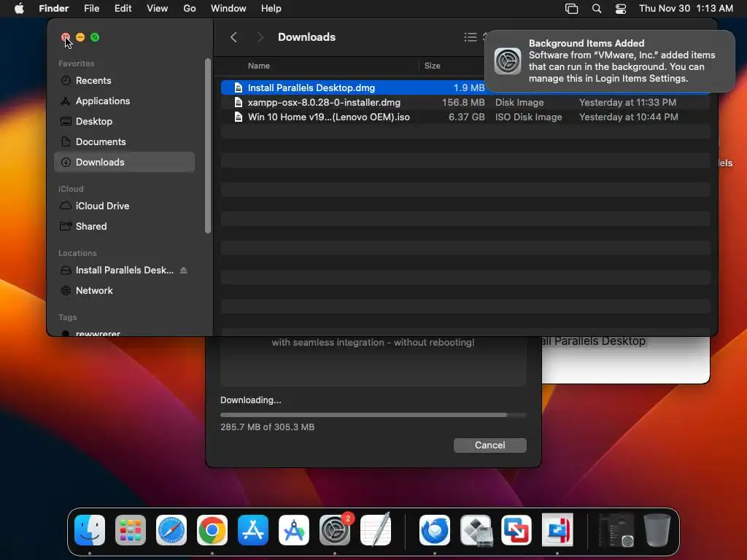The image size is (747, 560).
Task: Open the File menu
Action: 91,9
